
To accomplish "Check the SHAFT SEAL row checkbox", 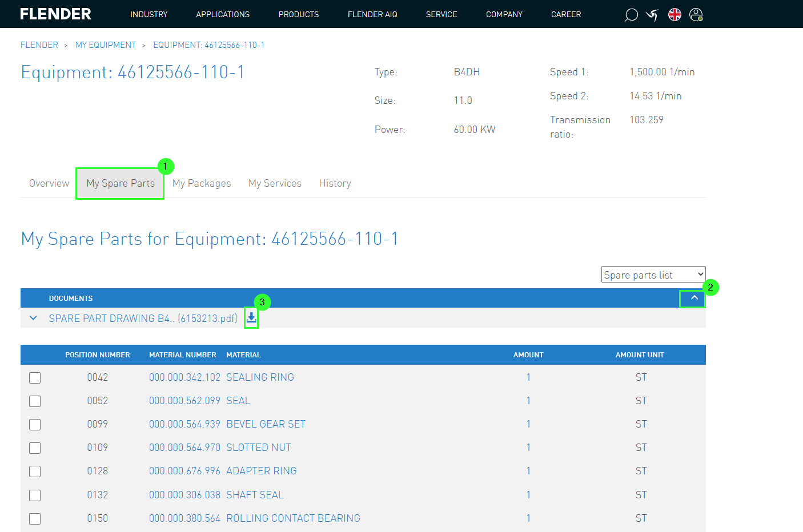I will [x=35, y=495].
